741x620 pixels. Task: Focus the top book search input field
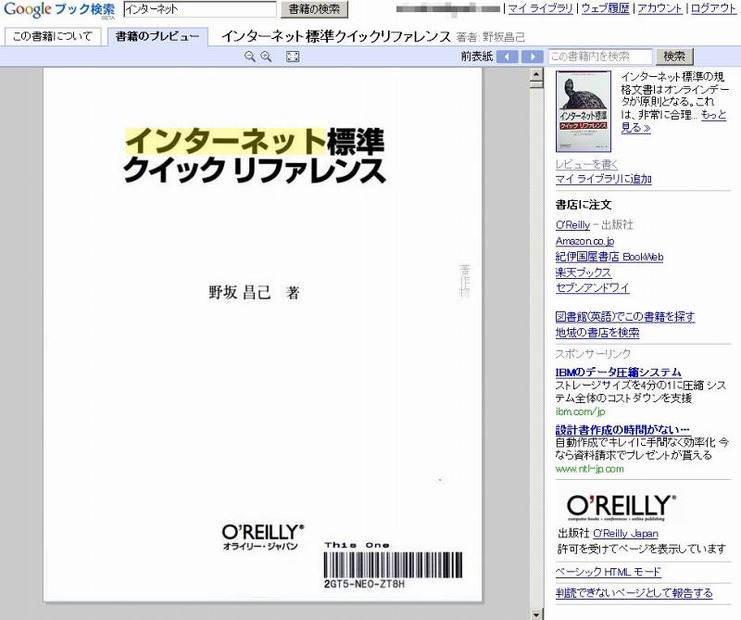coord(200,9)
